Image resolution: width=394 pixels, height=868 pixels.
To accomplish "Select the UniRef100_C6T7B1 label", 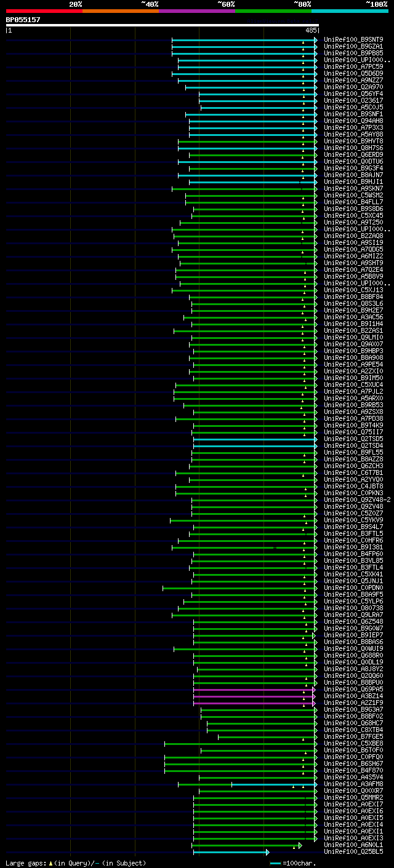I will (x=353, y=473).
